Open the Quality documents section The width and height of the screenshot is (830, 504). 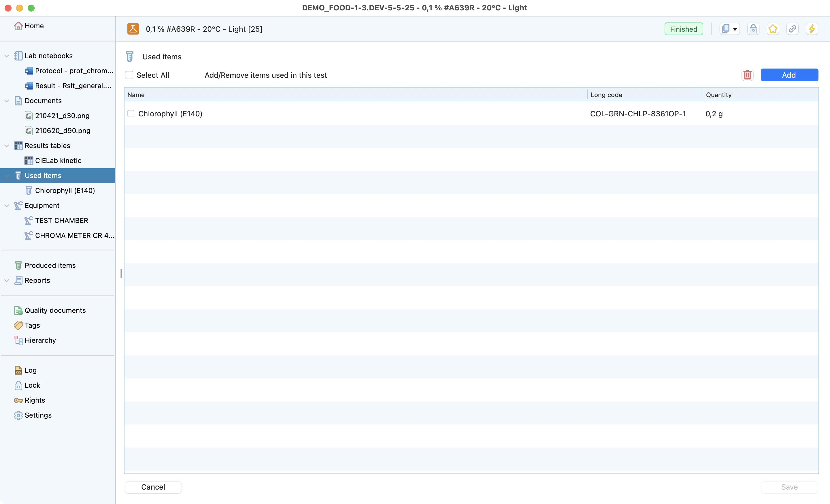(x=55, y=310)
